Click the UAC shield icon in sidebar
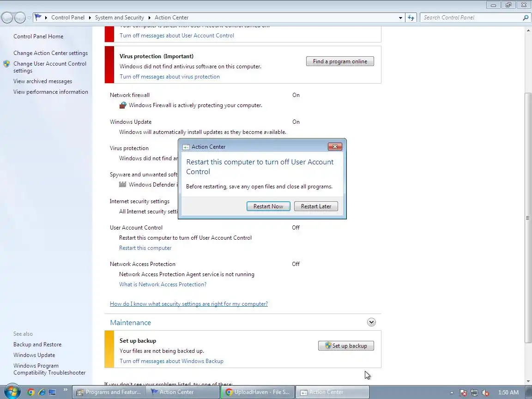 pyautogui.click(x=6, y=64)
